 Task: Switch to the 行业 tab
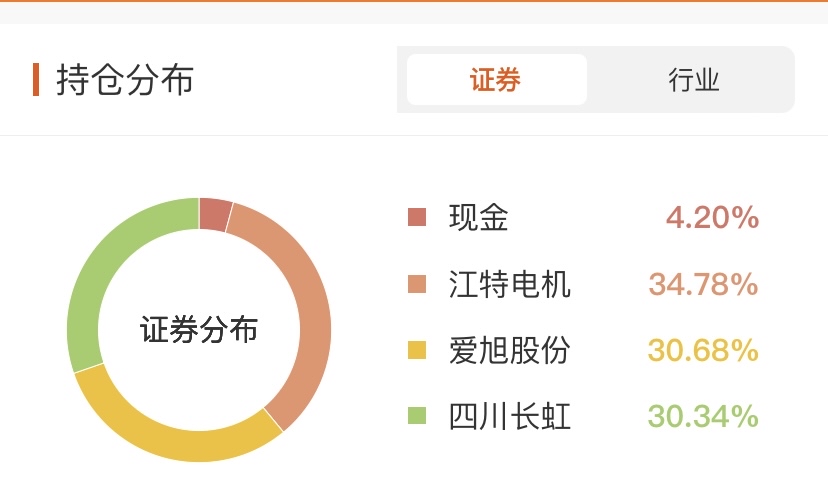click(693, 80)
